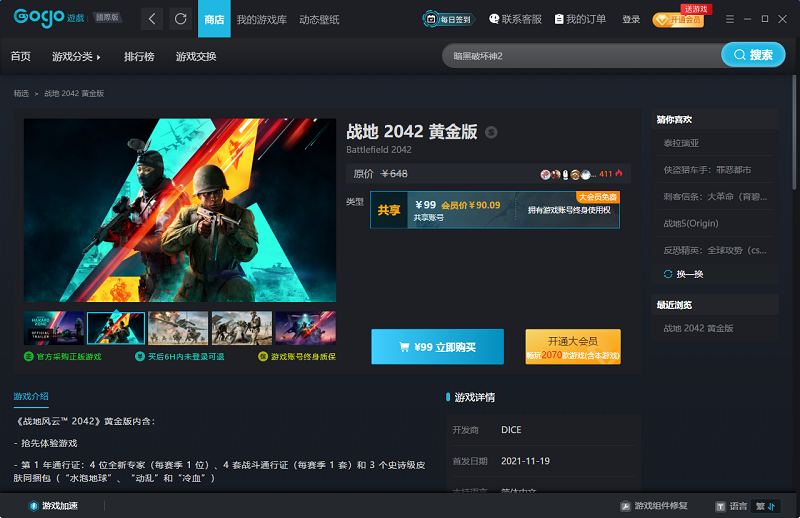Image resolution: width=800 pixels, height=518 pixels.
Task: Click the developer name DICE
Action: tap(511, 430)
